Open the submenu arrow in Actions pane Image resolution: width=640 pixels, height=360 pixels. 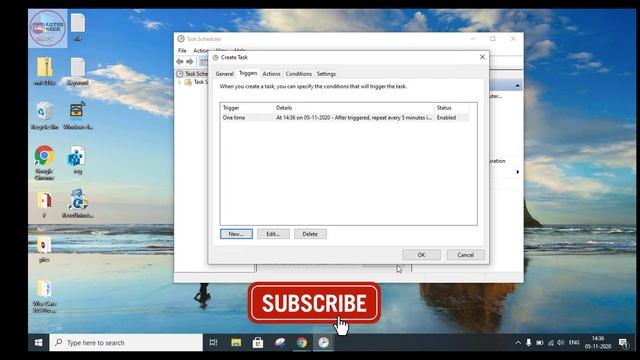518,172
